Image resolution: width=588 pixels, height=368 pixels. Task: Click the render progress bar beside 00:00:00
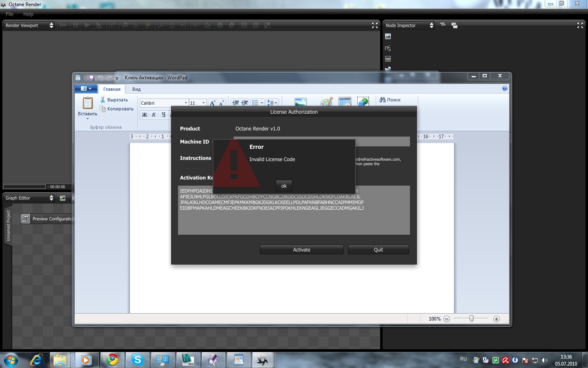[x=24, y=187]
